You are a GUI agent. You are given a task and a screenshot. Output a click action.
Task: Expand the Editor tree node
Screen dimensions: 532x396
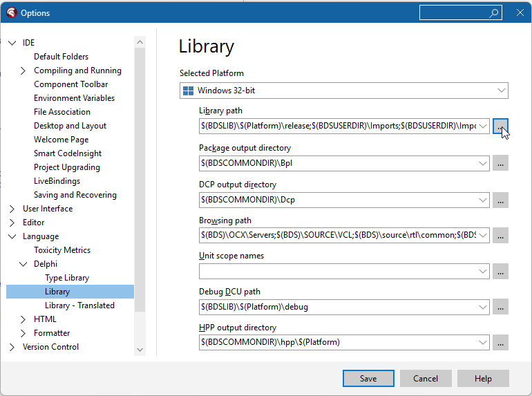pyautogui.click(x=12, y=223)
